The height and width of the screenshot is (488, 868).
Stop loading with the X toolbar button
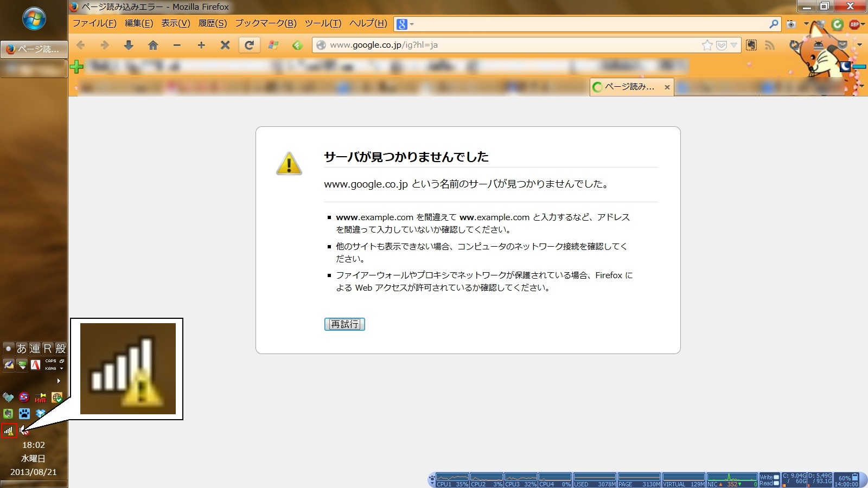pos(225,45)
